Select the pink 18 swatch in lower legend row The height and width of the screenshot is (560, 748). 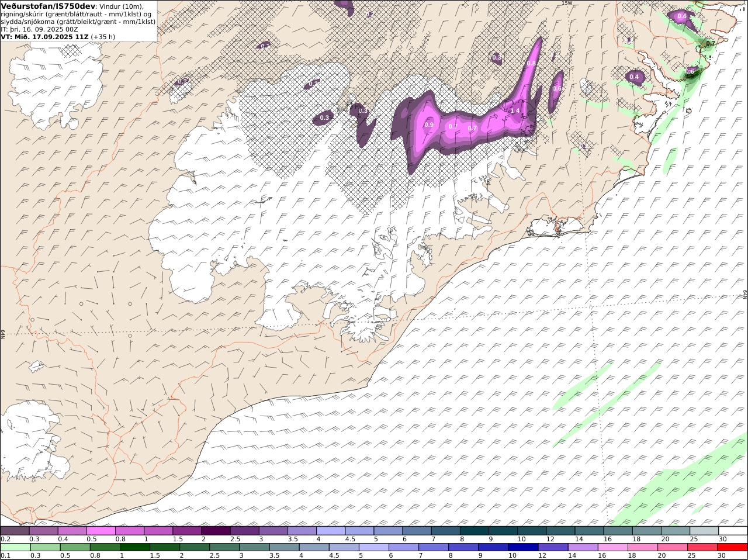(643, 548)
